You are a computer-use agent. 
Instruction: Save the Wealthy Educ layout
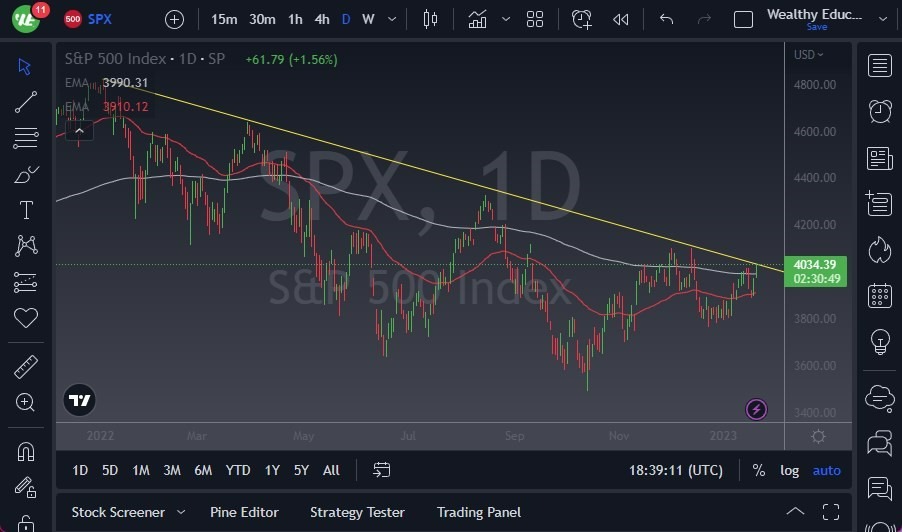(816, 27)
